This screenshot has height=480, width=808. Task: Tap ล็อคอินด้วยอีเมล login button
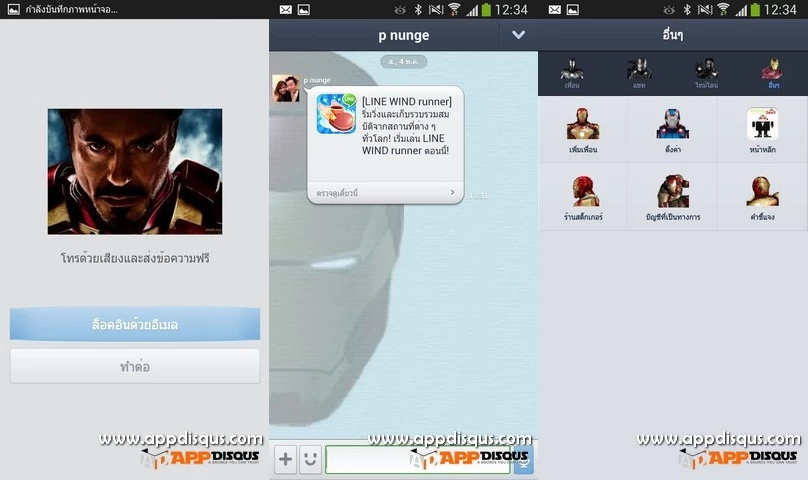[135, 324]
